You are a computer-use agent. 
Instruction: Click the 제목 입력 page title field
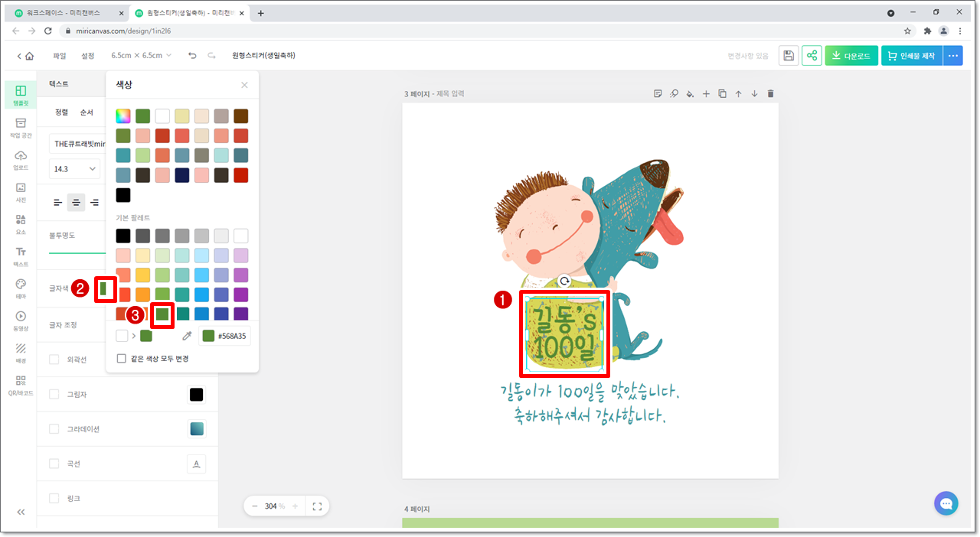pyautogui.click(x=450, y=93)
